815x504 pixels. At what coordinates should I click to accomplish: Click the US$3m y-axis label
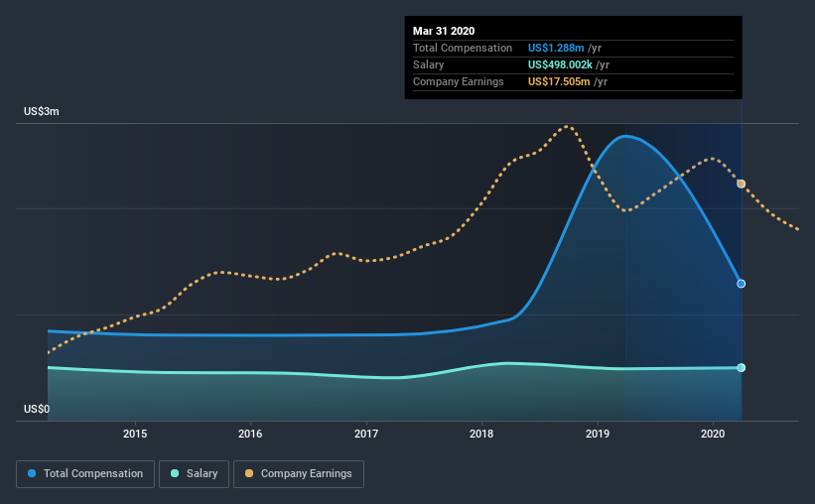click(x=42, y=112)
